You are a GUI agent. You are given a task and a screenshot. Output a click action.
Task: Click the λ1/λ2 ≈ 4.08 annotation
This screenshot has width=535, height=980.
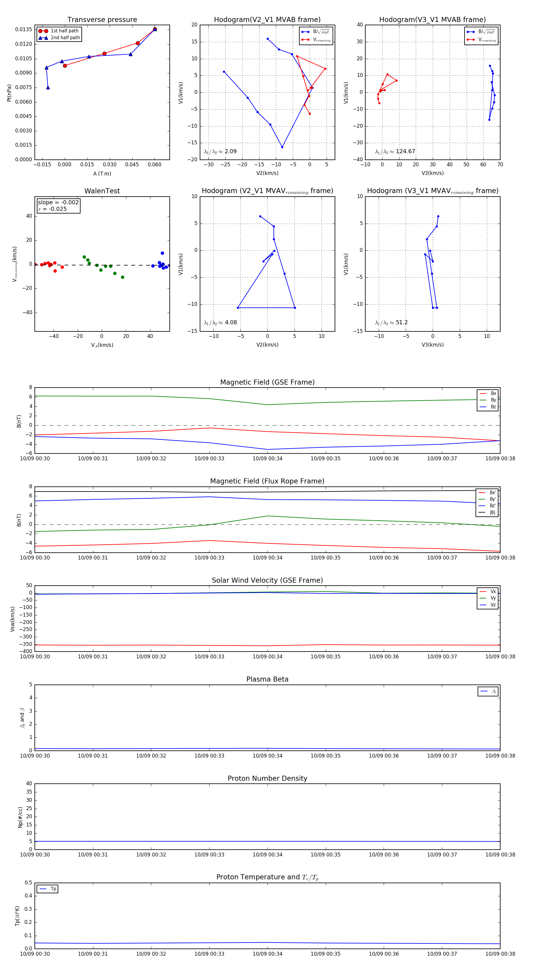click(220, 323)
